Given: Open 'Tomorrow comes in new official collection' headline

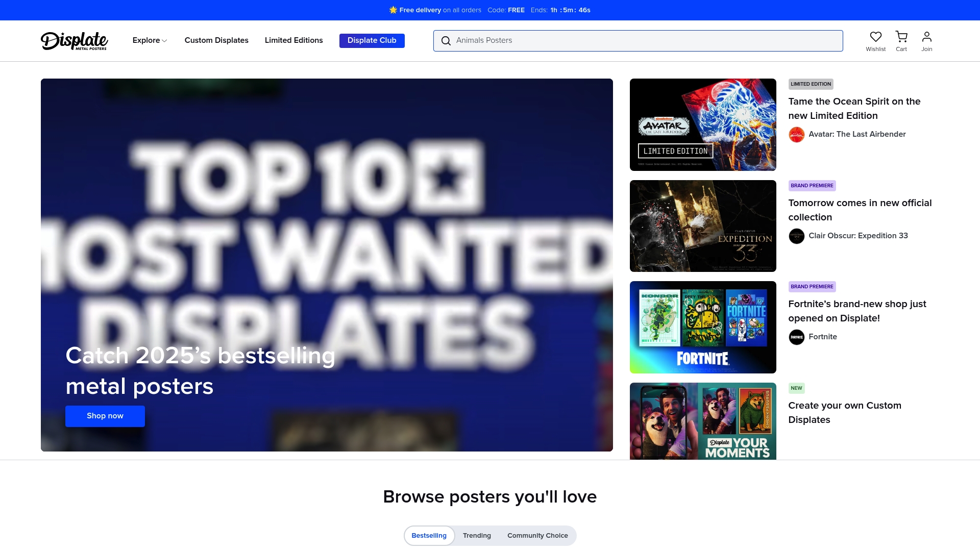Looking at the screenshot, I should (x=860, y=210).
